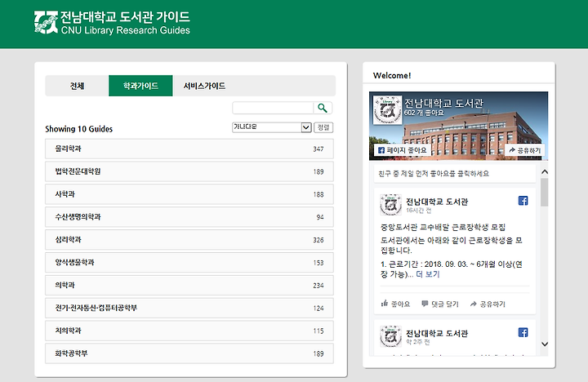This screenshot has height=382, width=588.
Task: Click the 좋아요 thumbs-up on the first post
Action: pos(395,304)
